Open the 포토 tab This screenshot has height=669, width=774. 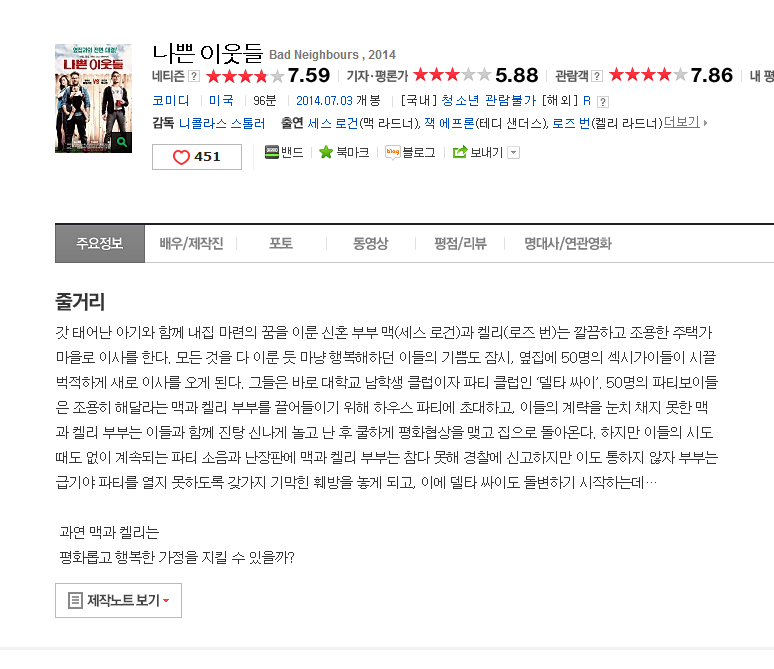click(x=281, y=243)
